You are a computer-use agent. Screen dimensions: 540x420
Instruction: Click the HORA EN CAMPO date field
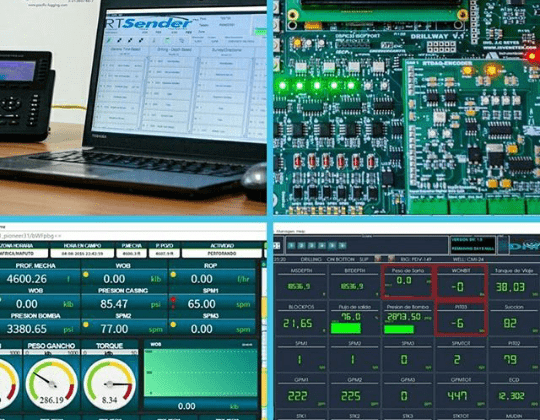[82, 253]
